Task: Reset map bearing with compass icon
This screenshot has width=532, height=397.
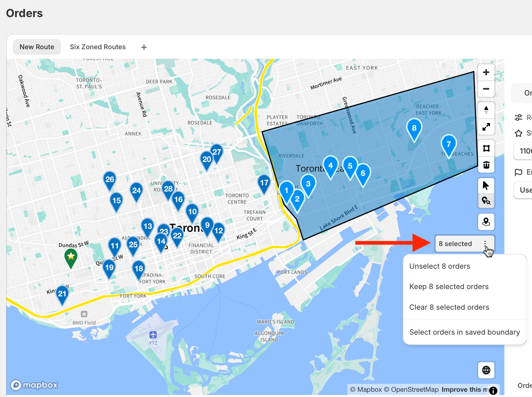Action: pos(486,110)
